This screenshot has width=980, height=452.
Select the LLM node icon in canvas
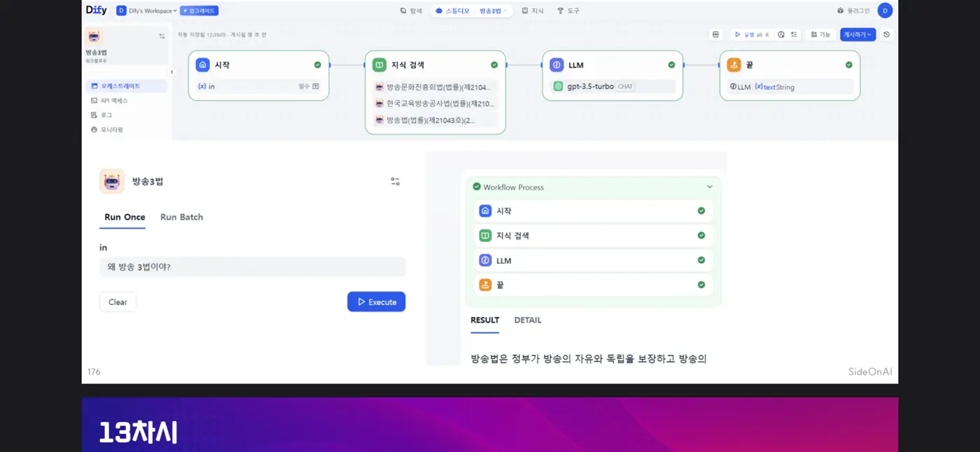[x=556, y=64]
